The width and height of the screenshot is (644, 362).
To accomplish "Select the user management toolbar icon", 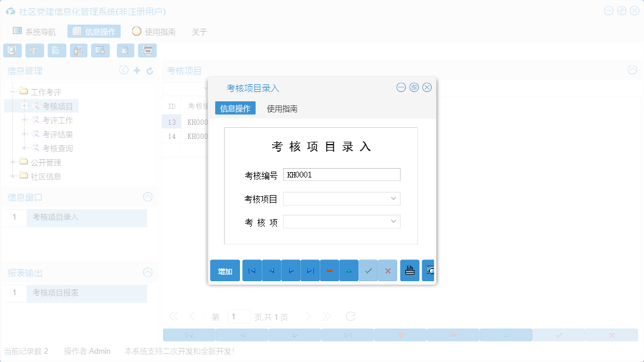I will click(x=78, y=50).
